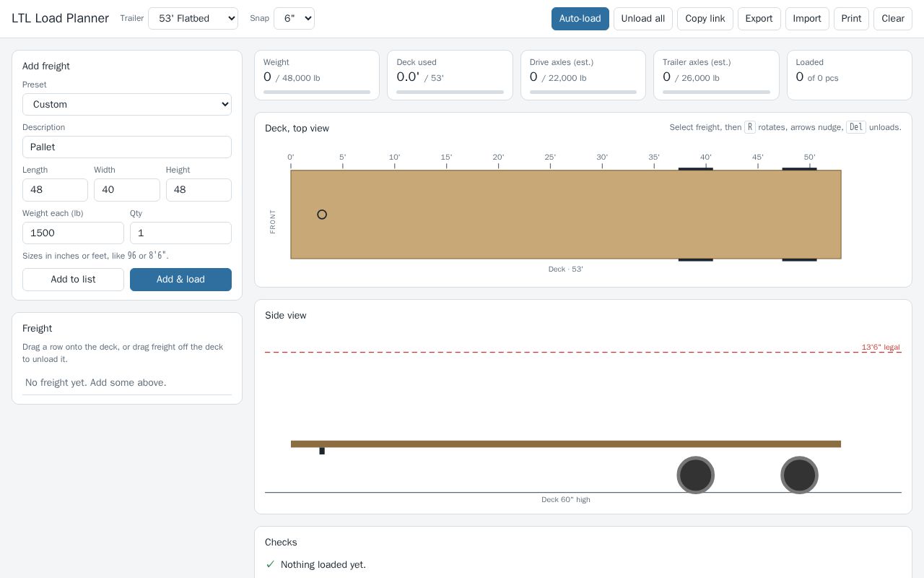Click the Auto-load button
This screenshot has width=924, height=578.
[x=580, y=19]
